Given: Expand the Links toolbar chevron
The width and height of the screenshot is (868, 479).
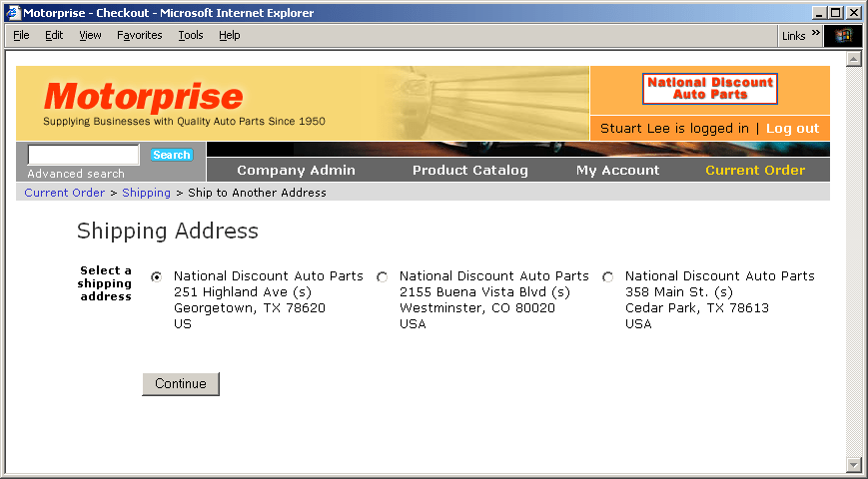Looking at the screenshot, I should (815, 33).
